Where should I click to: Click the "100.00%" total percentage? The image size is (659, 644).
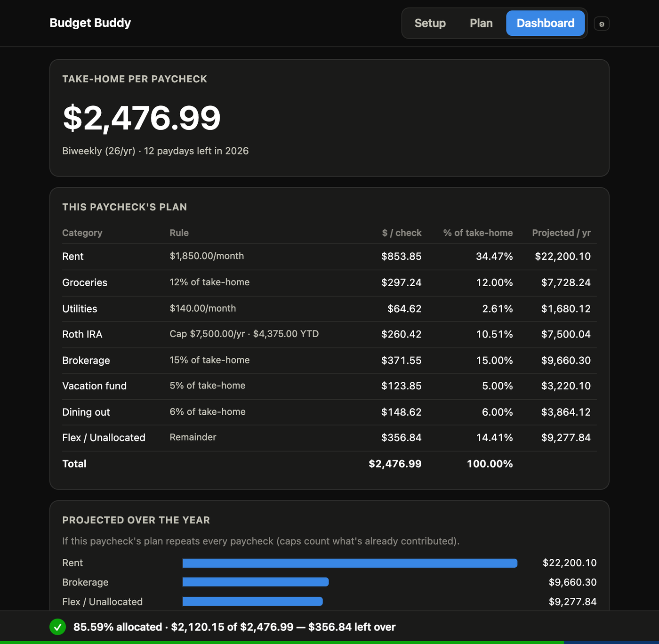click(490, 464)
